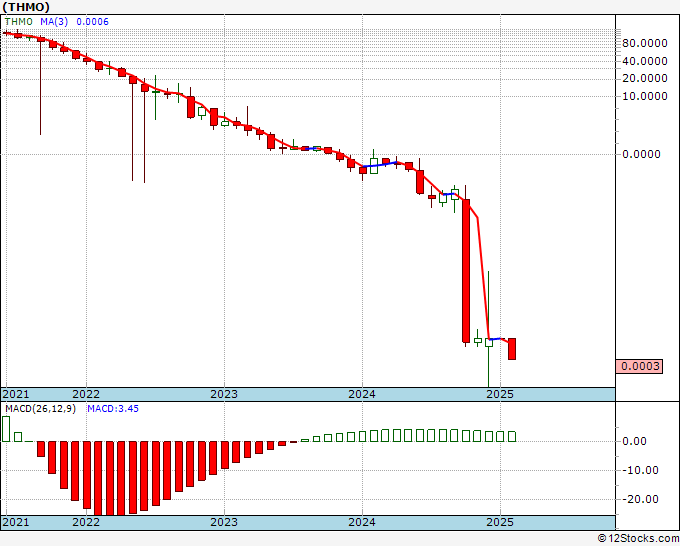
Task: Open the 12Stocks.com copyright link
Action: 638,539
